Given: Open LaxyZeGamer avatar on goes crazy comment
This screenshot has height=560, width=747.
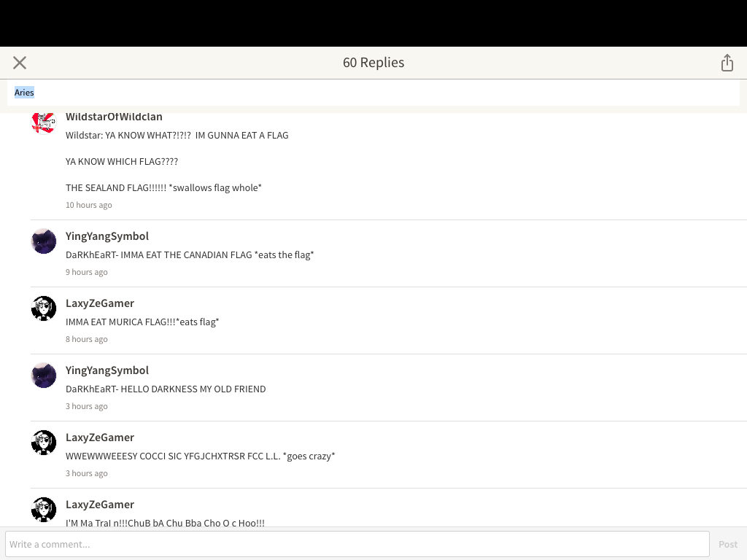Looking at the screenshot, I should coord(44,443).
